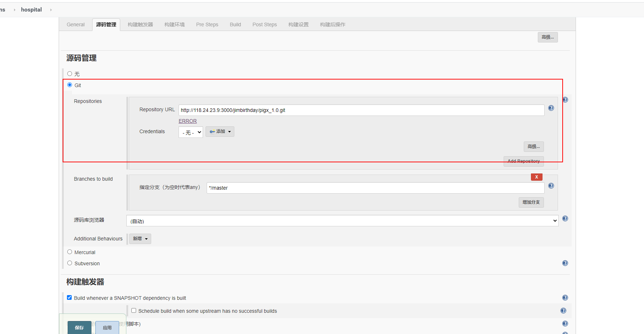
Task: Click the 保存 save button
Action: pos(80,328)
